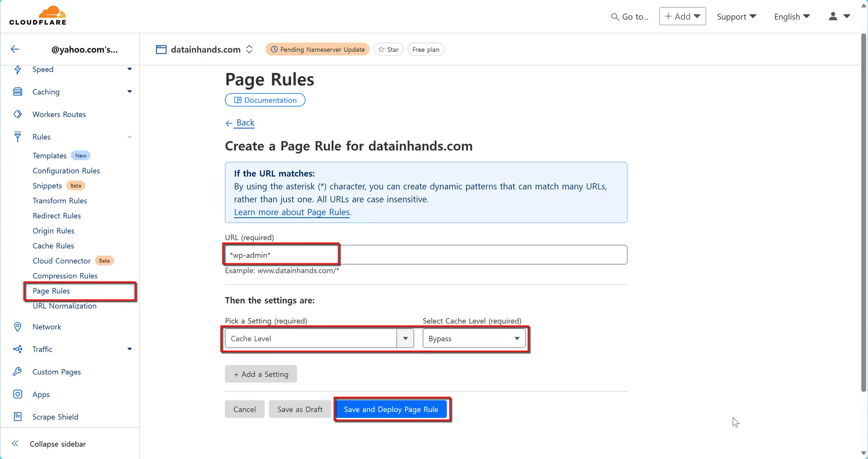Select the Speed lightning icon
Viewport: 868px width, 459px height.
pyautogui.click(x=17, y=69)
